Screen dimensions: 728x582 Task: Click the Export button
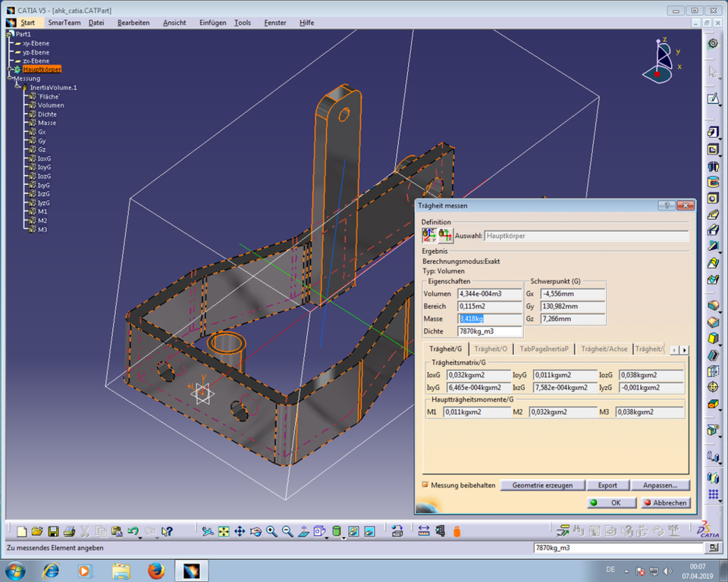click(607, 485)
